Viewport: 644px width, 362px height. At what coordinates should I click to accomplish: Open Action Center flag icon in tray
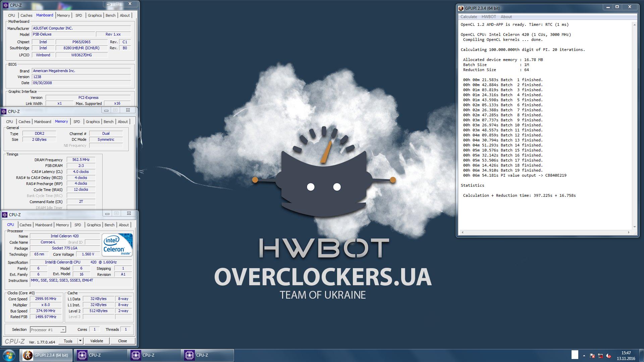tap(592, 356)
